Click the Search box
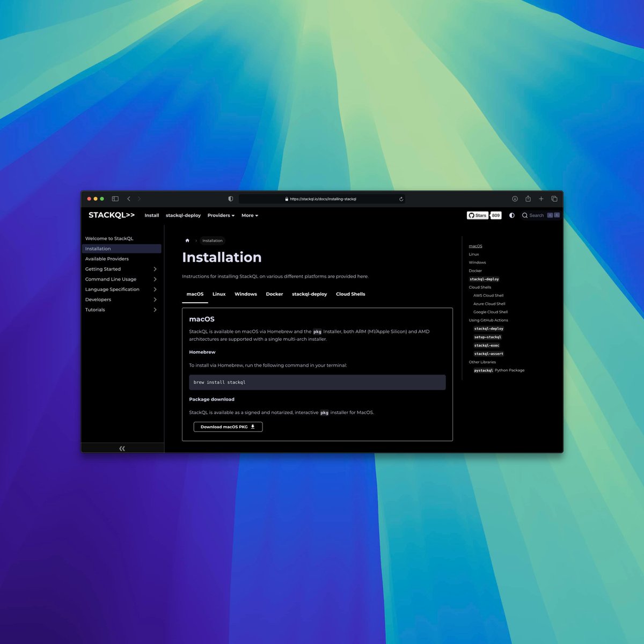The width and height of the screenshot is (644, 644). (540, 215)
